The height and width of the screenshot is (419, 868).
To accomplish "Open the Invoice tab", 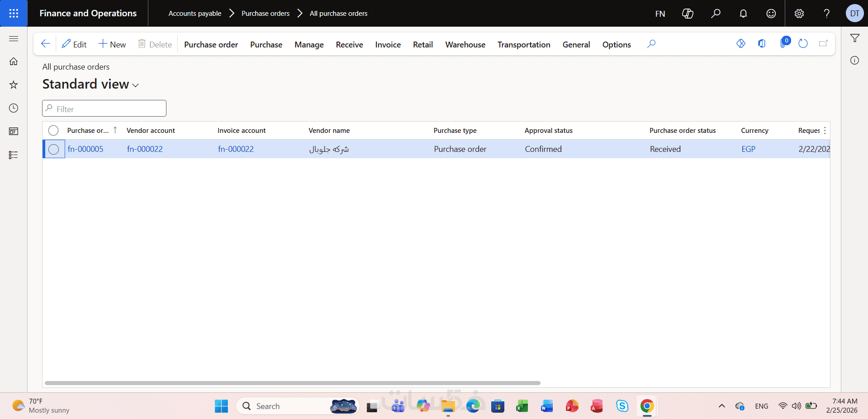I will pyautogui.click(x=388, y=44).
